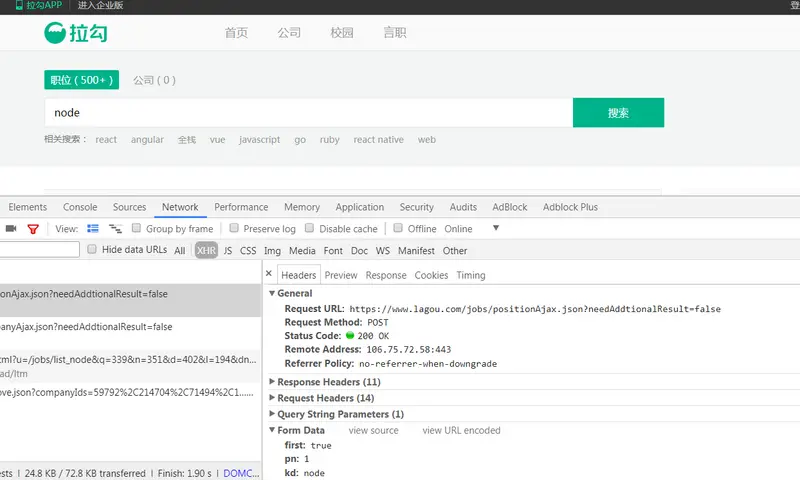800x480 pixels.
Task: Switch to the Preview detail tab
Action: pyautogui.click(x=341, y=275)
